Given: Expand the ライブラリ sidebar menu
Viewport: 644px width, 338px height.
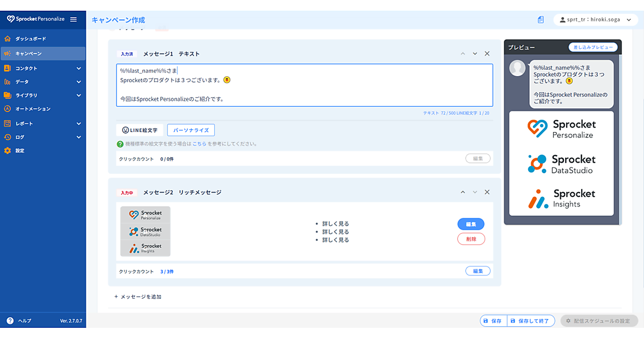Looking at the screenshot, I should coord(43,95).
